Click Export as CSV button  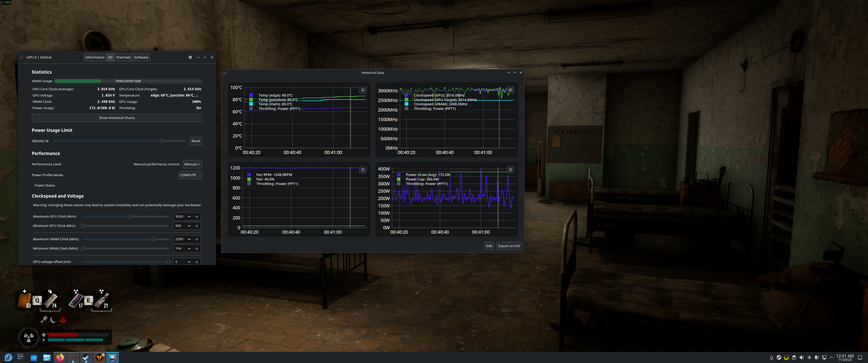[x=509, y=246]
